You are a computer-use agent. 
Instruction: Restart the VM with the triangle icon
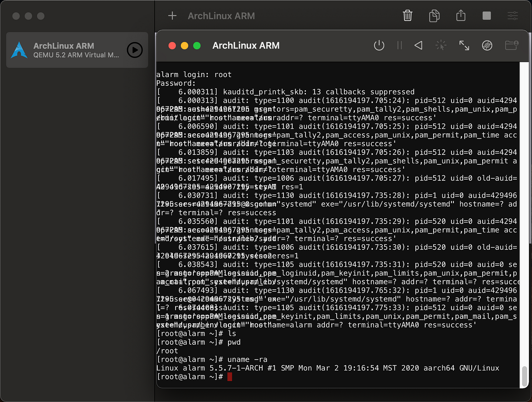click(x=418, y=46)
